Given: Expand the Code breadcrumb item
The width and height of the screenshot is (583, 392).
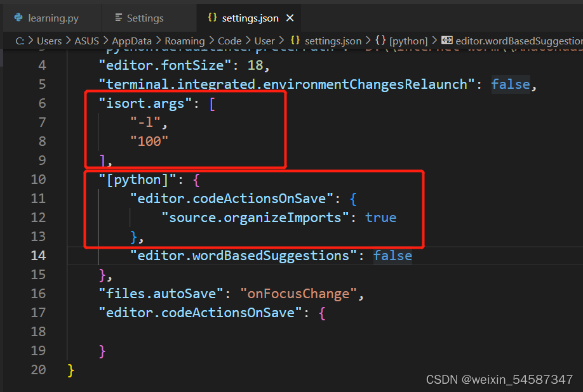Looking at the screenshot, I should (231, 40).
